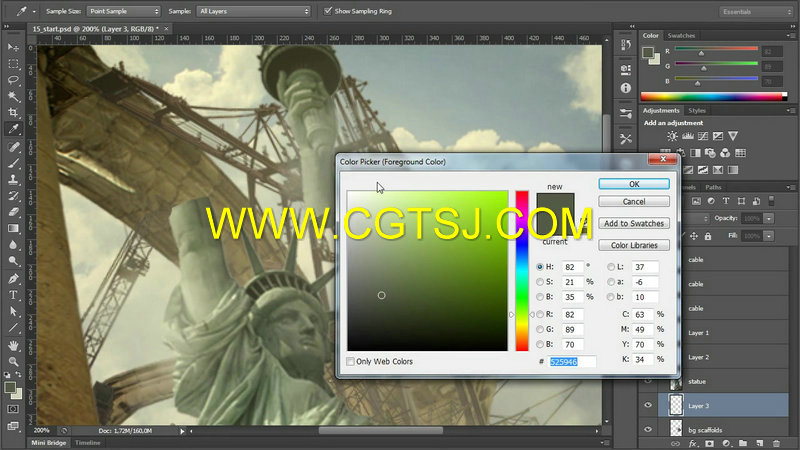
Task: Select the Rectangular Marquee tool
Action: (x=13, y=64)
